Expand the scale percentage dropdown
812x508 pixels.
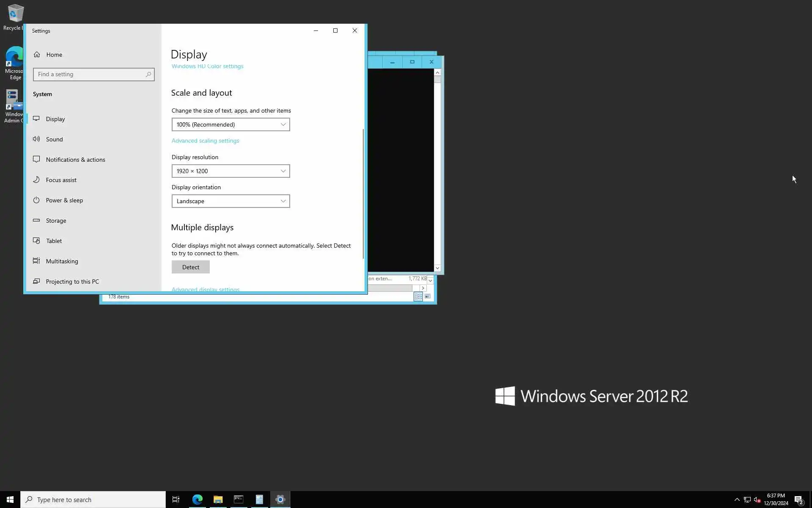(230, 124)
